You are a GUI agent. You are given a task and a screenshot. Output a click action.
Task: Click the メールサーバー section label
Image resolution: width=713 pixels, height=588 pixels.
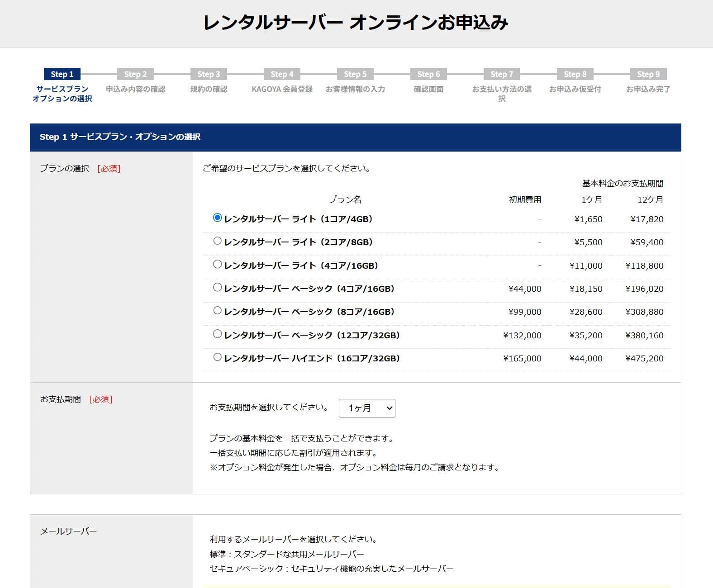(68, 531)
